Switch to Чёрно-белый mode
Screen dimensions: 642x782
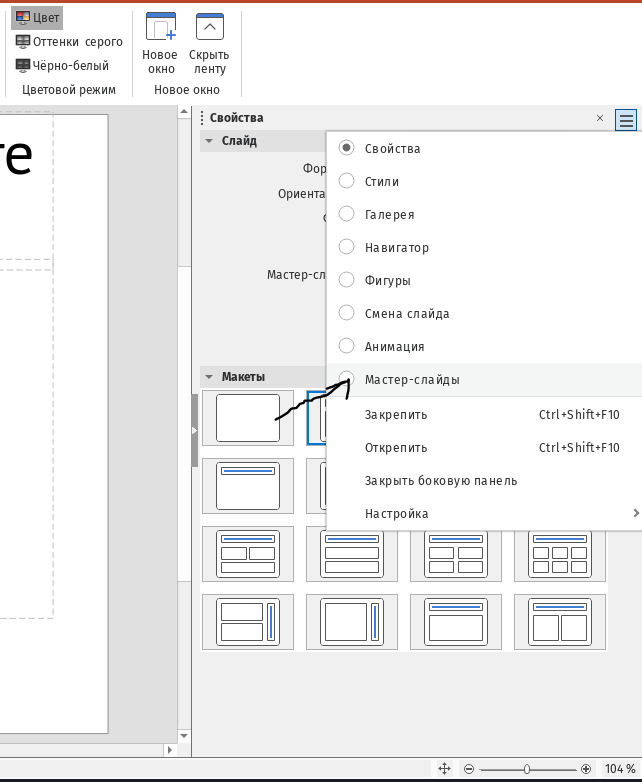(x=62, y=66)
